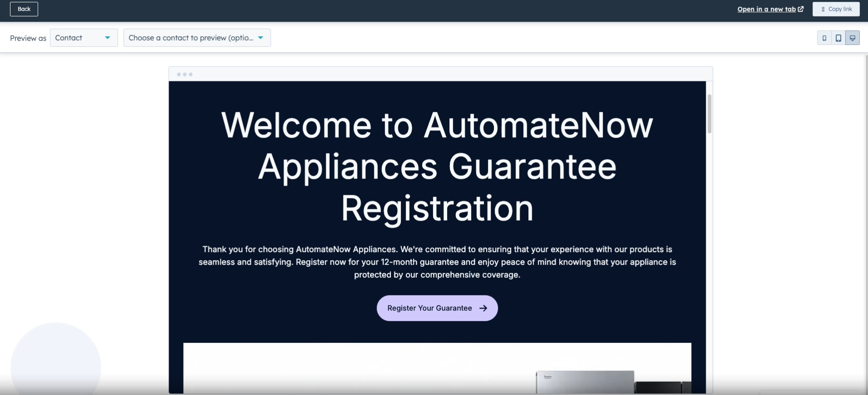
Task: Switch to tablet preview mode
Action: pyautogui.click(x=838, y=38)
